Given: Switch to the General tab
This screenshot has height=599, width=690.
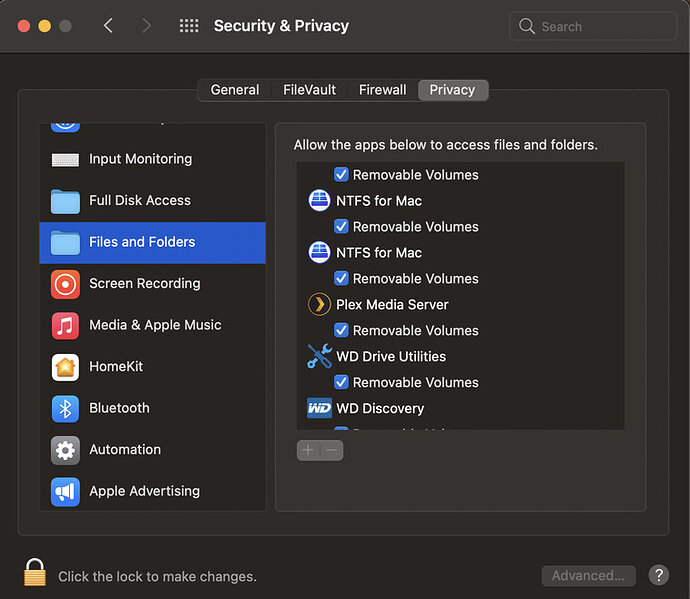Looking at the screenshot, I should 235,90.
